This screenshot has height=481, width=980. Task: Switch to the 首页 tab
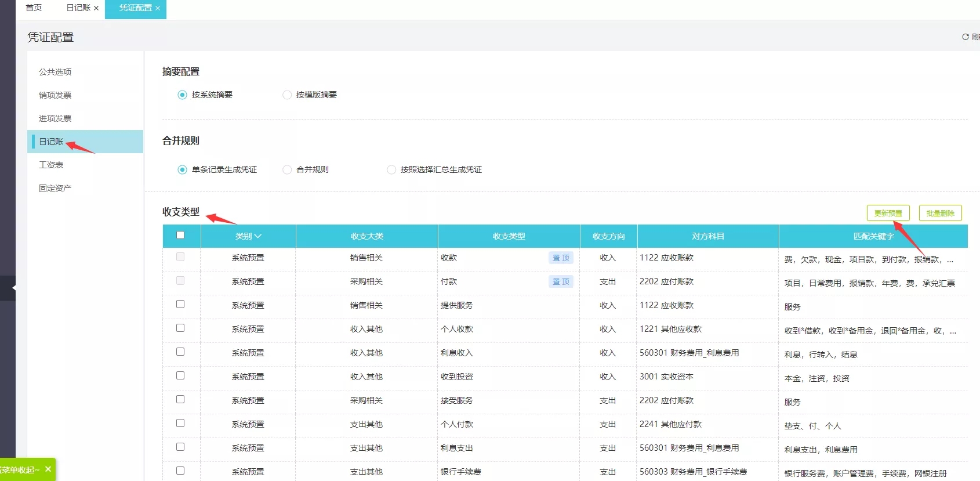34,8
